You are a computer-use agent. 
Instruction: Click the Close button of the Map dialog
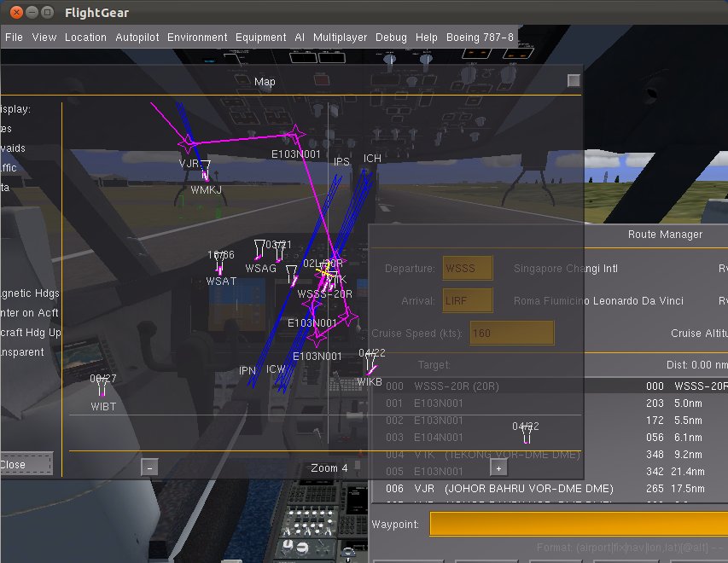pyautogui.click(x=26, y=464)
